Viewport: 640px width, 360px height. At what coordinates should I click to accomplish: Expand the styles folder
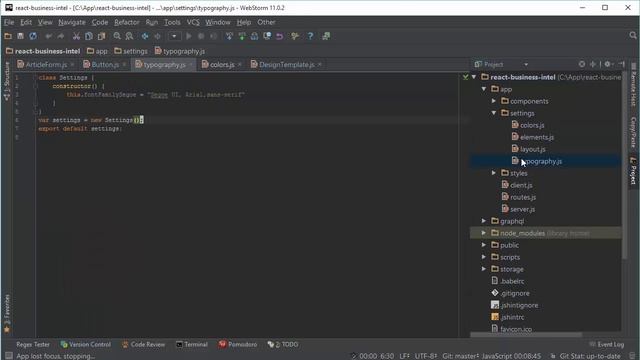click(494, 173)
